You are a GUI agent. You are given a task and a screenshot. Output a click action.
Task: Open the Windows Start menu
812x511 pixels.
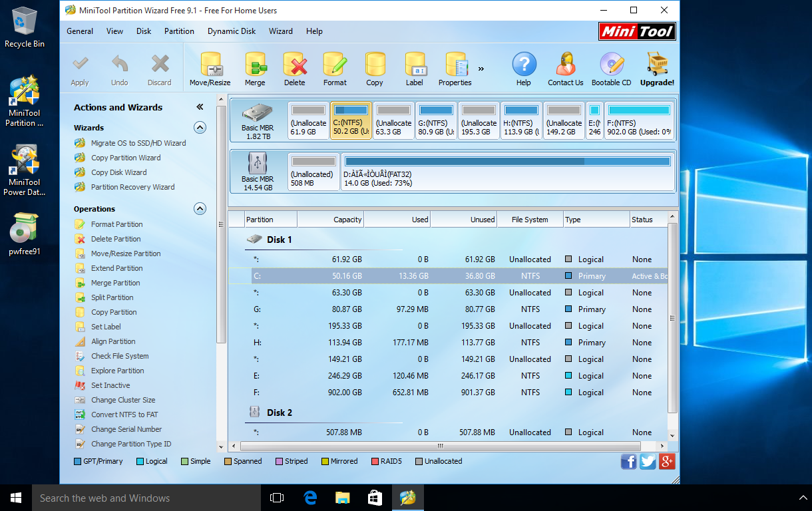16,498
